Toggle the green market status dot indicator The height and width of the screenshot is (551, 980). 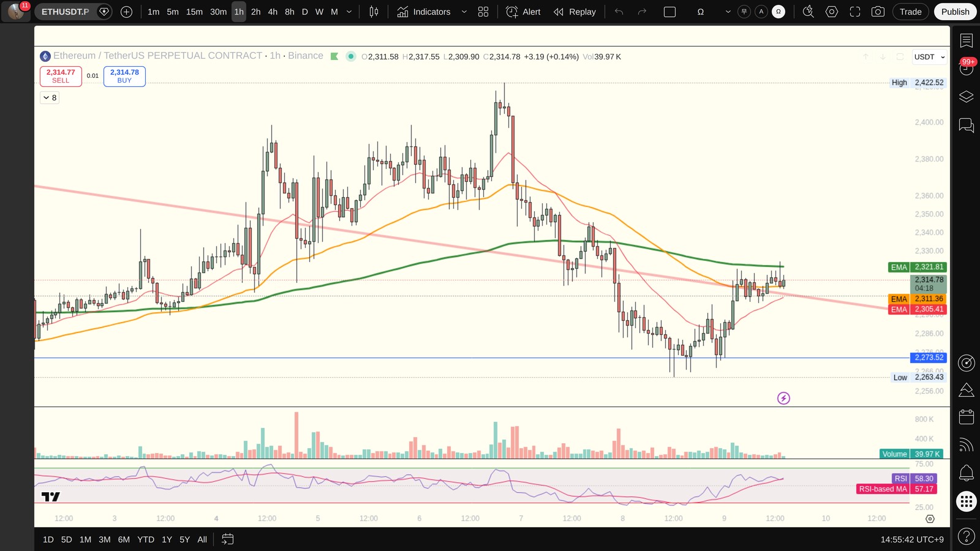[x=351, y=56]
